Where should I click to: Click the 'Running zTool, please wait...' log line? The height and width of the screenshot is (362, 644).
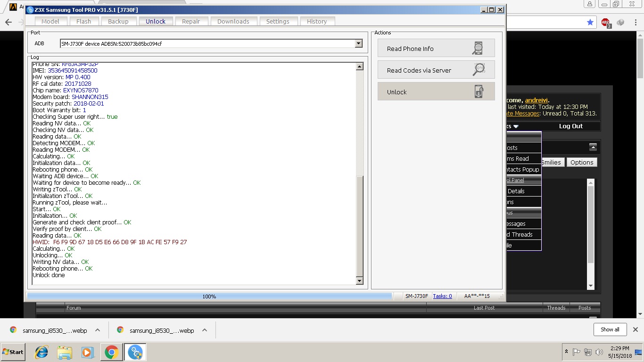(x=70, y=203)
